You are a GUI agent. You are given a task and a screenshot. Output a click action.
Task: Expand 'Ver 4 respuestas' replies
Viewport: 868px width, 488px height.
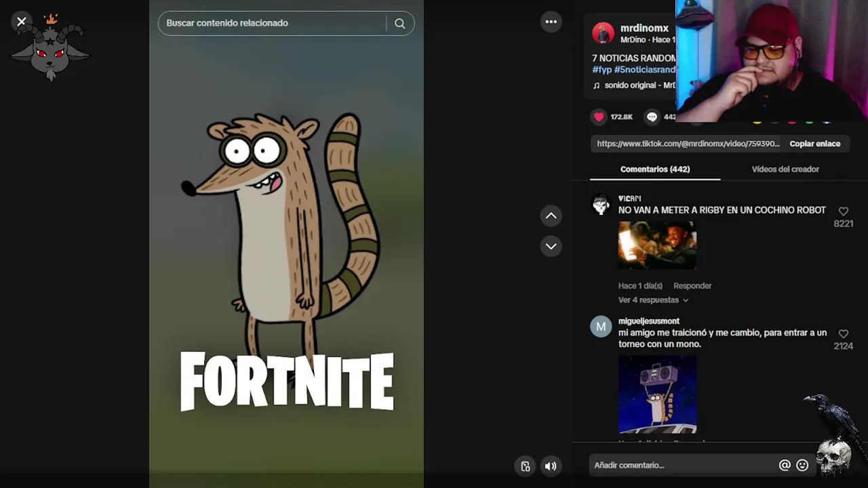click(x=653, y=300)
